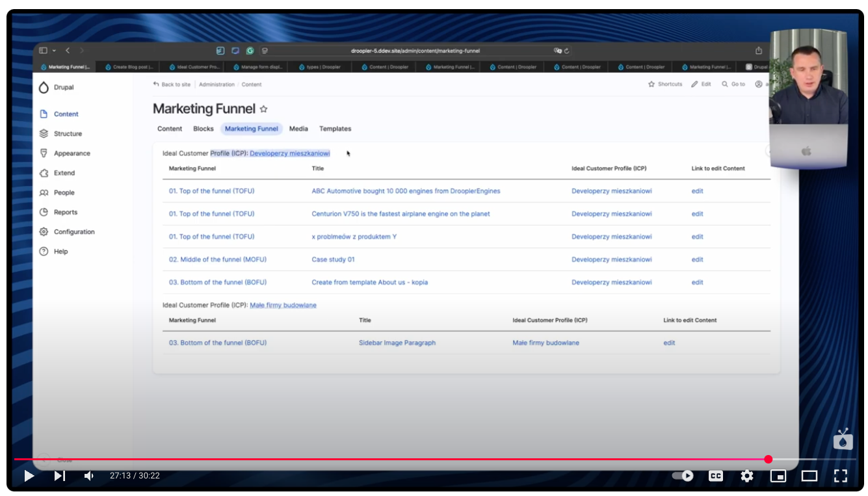Click the browser address bar
The image size is (868, 496).
coord(416,51)
